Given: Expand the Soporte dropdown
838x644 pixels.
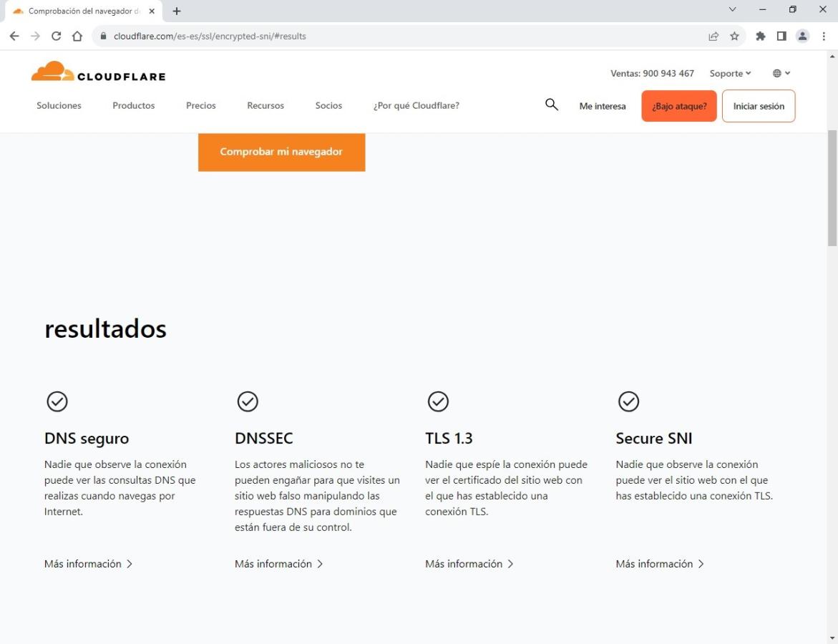Looking at the screenshot, I should (730, 73).
